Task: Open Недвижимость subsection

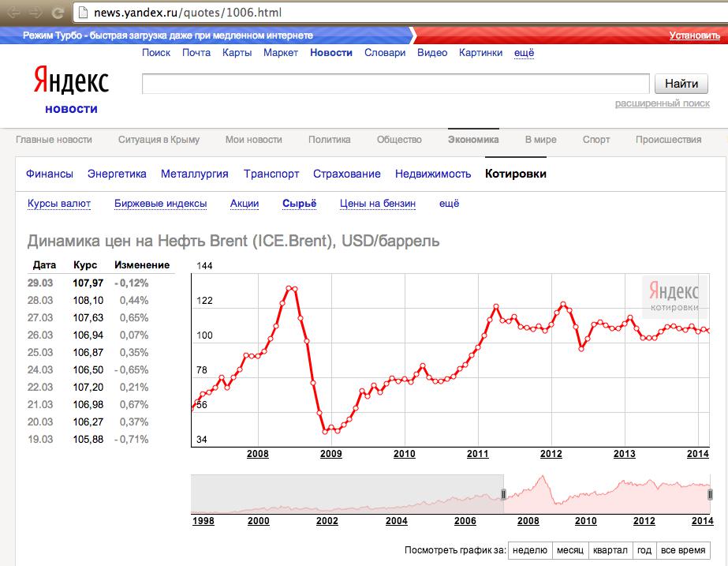Action: (x=433, y=174)
